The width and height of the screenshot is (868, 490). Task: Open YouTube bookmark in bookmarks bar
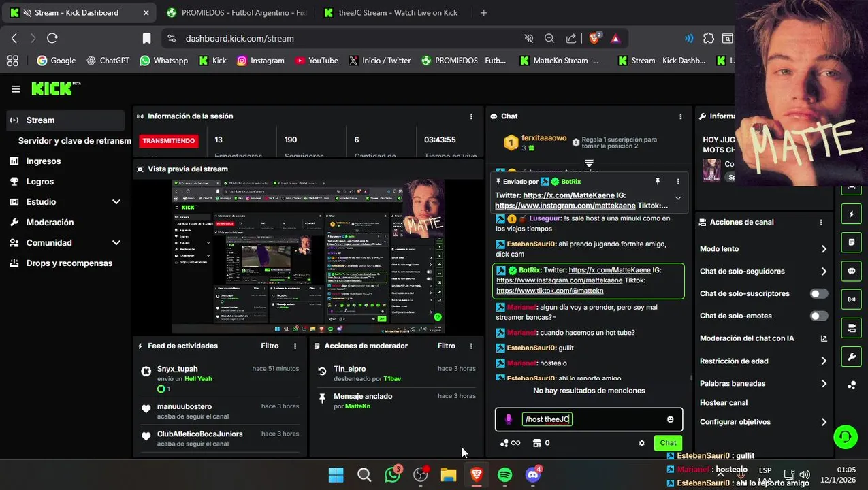tap(317, 61)
